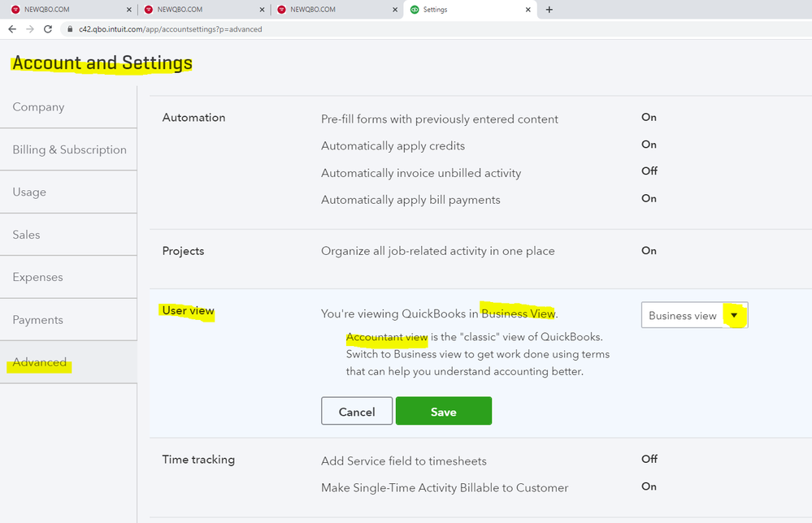
Task: Switch to Billing & Subscription tab
Action: pyautogui.click(x=69, y=149)
